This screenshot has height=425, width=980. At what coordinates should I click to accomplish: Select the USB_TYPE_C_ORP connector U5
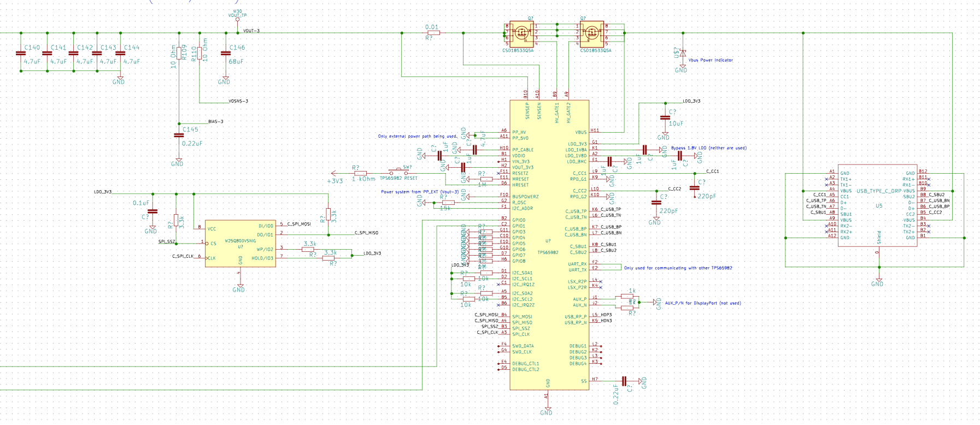click(x=878, y=205)
